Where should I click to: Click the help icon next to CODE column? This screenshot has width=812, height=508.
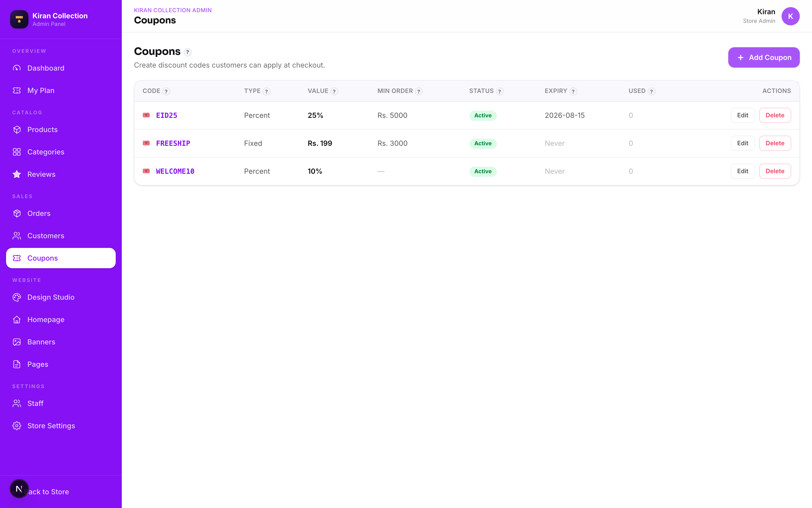pos(166,91)
